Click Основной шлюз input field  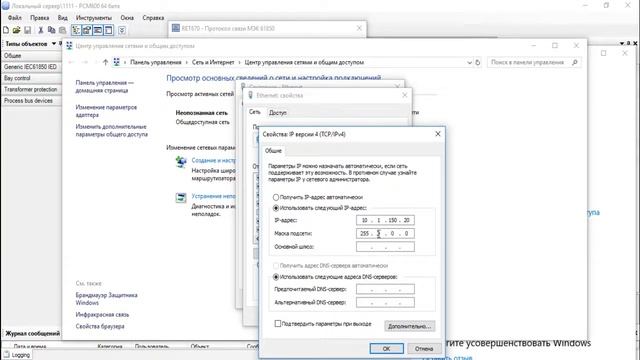[385, 247]
